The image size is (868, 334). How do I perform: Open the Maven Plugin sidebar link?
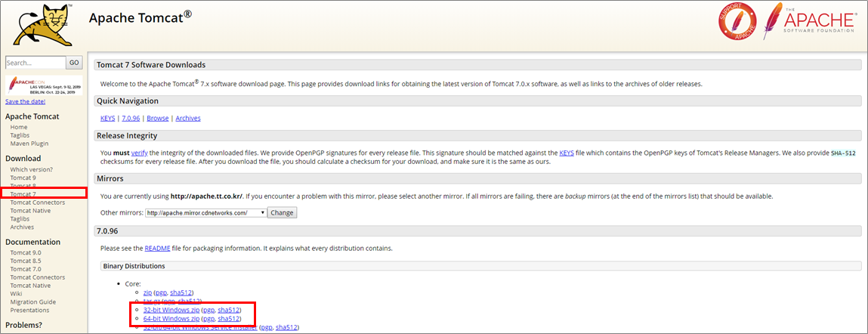point(29,144)
